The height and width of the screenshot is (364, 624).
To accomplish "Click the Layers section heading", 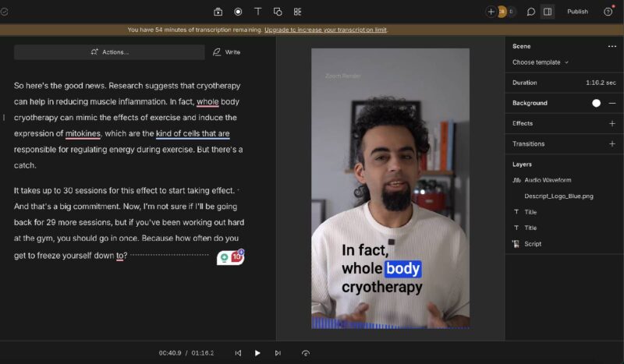I will tap(522, 164).
